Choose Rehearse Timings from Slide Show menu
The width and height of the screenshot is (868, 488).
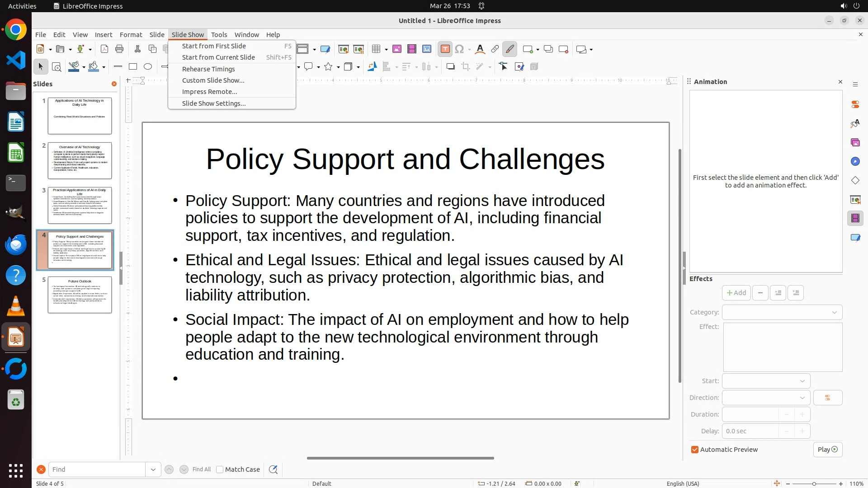tap(208, 69)
